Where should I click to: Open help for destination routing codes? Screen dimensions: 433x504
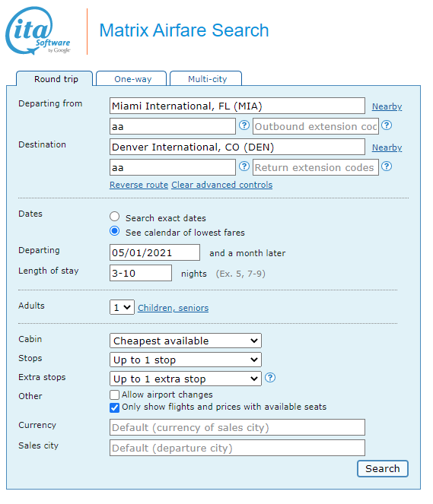click(244, 166)
